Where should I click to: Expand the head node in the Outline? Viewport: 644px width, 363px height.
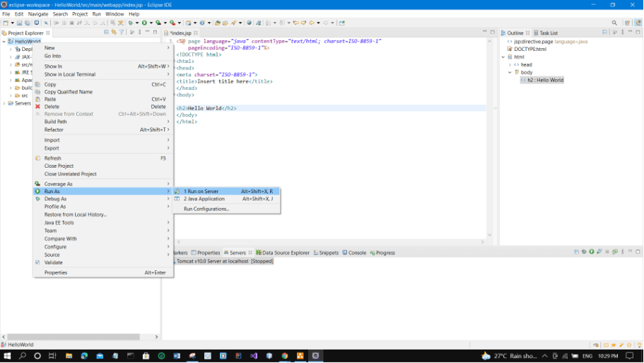(x=510, y=64)
